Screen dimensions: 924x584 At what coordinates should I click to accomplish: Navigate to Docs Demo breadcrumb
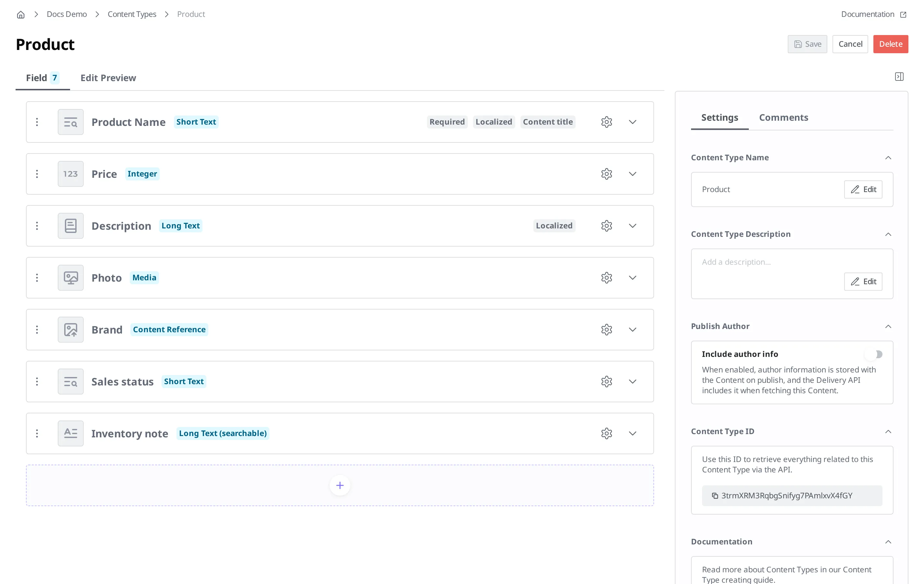tap(67, 14)
